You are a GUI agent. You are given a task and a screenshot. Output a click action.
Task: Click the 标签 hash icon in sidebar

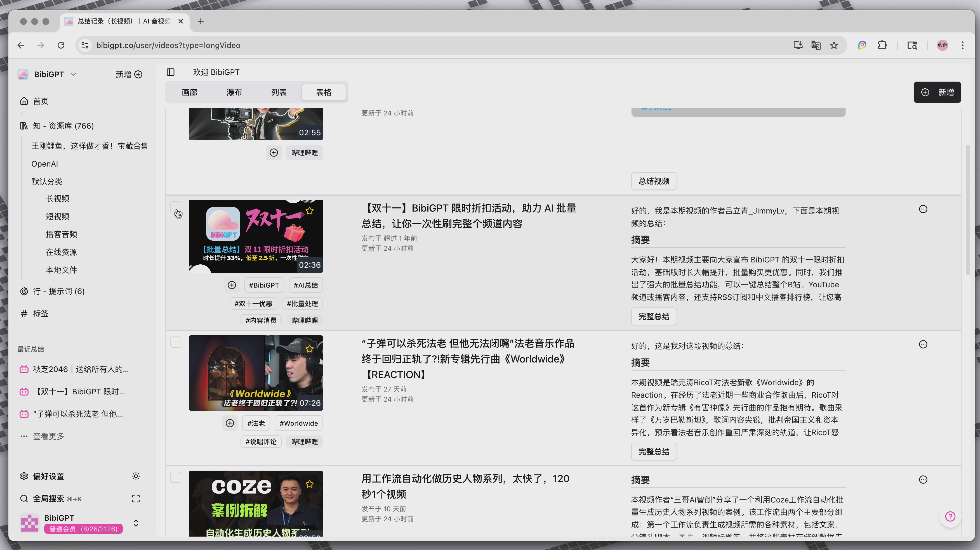(24, 314)
